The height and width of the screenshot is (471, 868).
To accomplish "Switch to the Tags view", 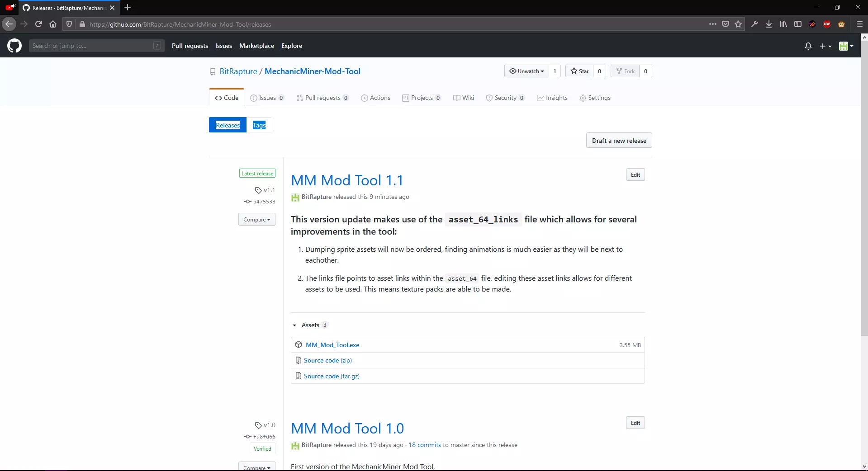I will point(259,125).
